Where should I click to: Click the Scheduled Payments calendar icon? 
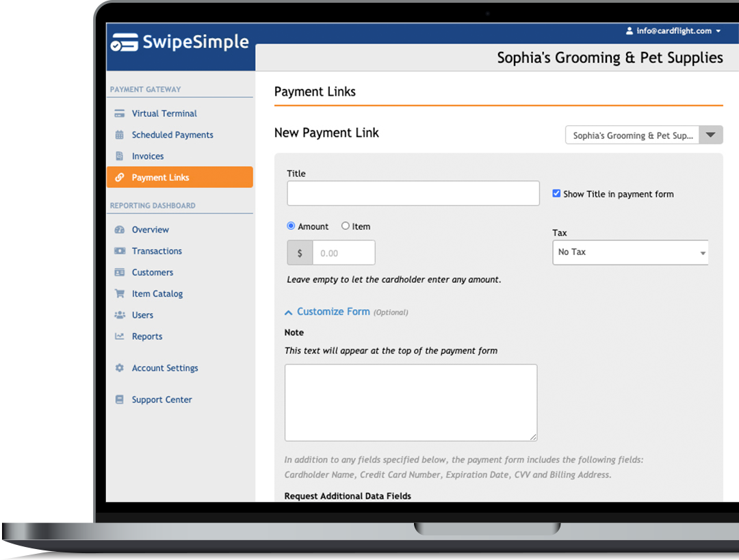coord(120,135)
